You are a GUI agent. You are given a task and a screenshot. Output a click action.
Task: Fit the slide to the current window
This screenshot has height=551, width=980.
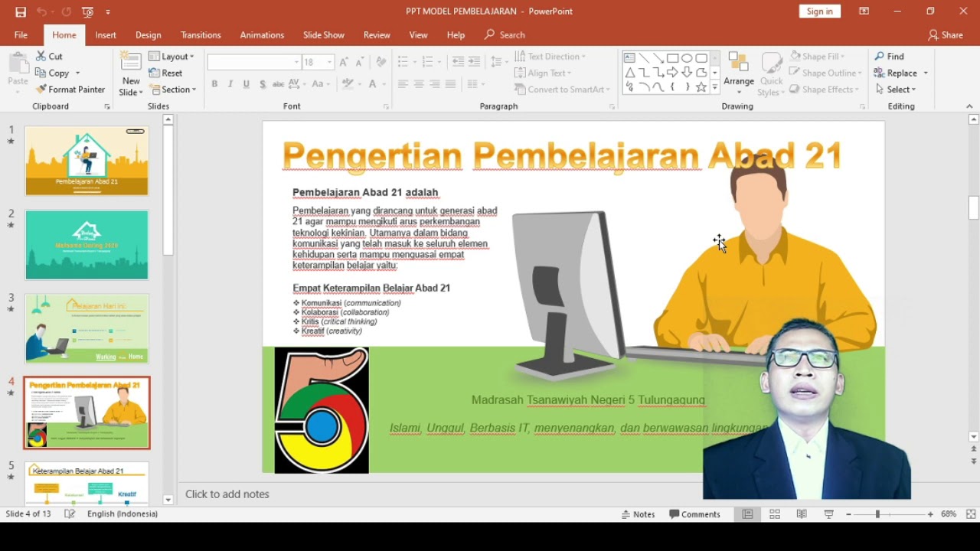pos(971,514)
